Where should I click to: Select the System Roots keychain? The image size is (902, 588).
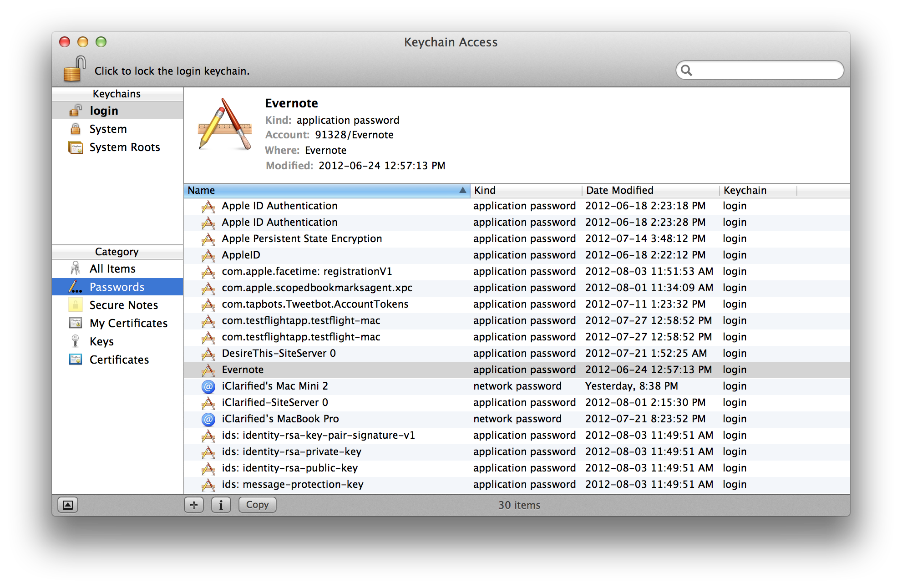pyautogui.click(x=117, y=147)
